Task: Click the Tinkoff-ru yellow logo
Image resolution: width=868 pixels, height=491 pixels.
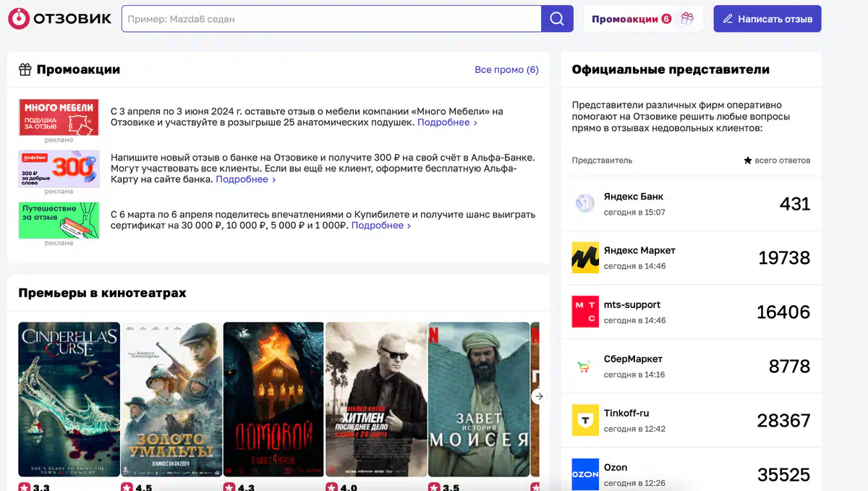Action: point(585,420)
